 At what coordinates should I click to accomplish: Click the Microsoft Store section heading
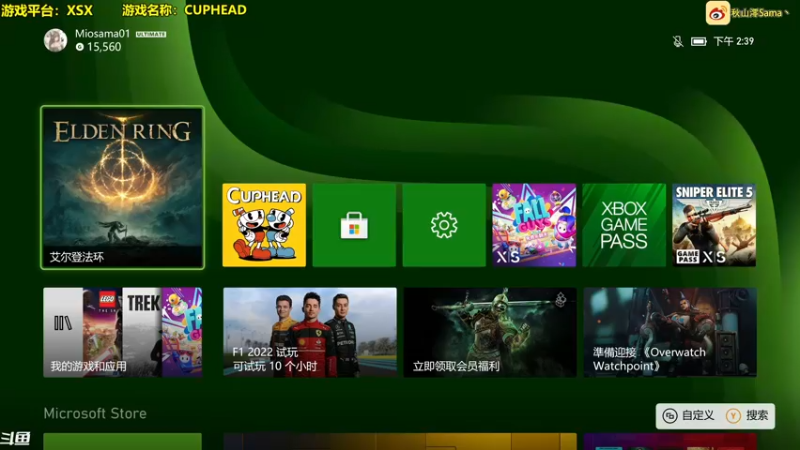pyautogui.click(x=95, y=413)
